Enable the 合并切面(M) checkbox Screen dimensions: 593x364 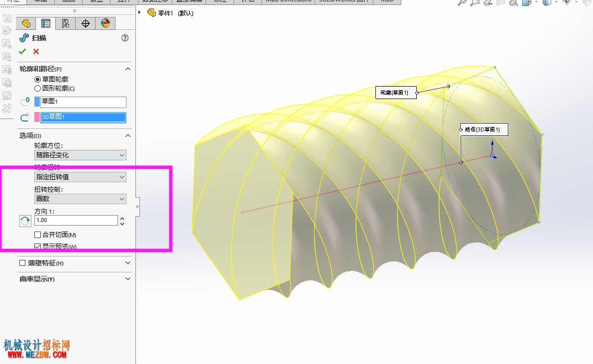pyautogui.click(x=37, y=235)
